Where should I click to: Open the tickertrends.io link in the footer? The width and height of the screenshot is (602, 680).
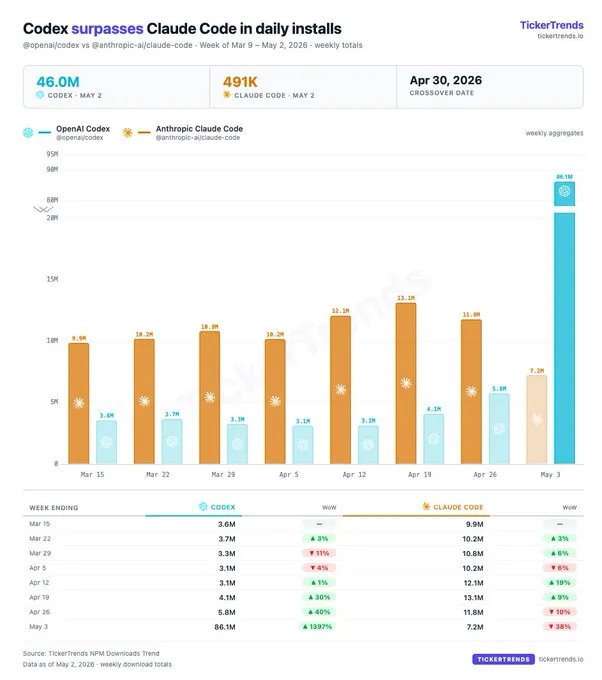point(561,659)
